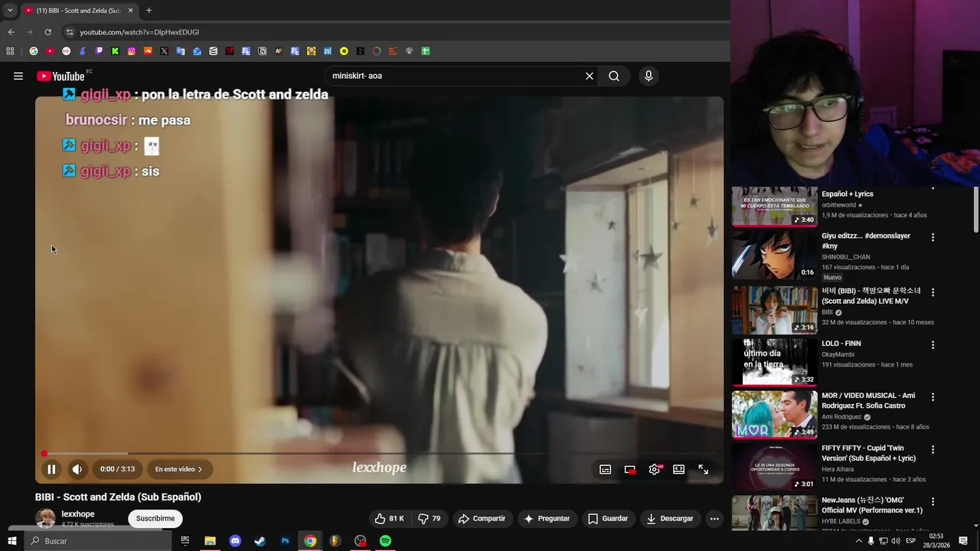The height and width of the screenshot is (551, 980).
Task: Toggle miniplayer/PiP red screen icon
Action: coord(630,470)
